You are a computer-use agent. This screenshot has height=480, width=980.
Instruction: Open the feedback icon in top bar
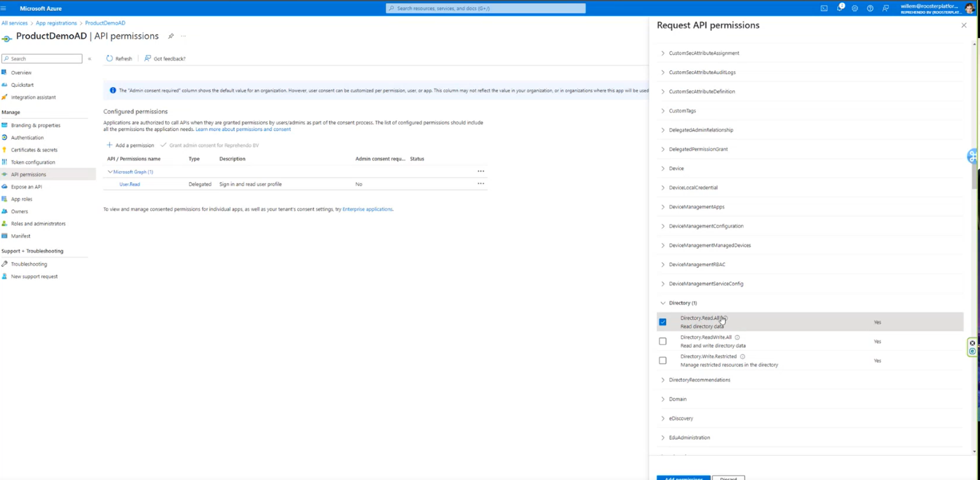tap(886, 9)
